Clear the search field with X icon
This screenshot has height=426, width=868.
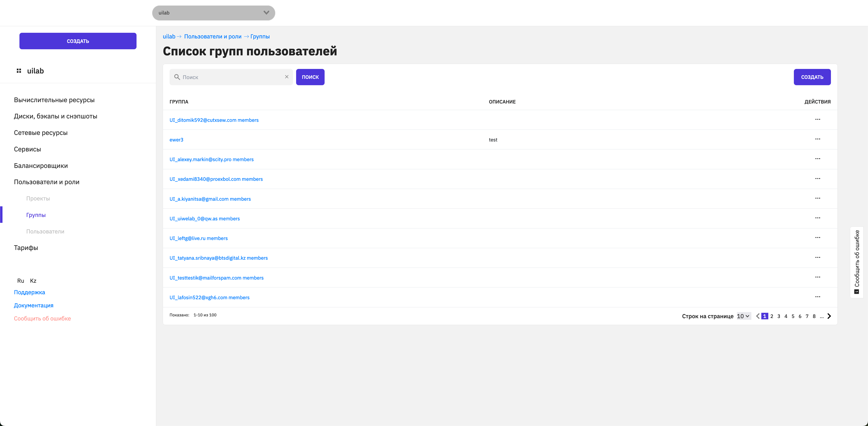pos(286,77)
